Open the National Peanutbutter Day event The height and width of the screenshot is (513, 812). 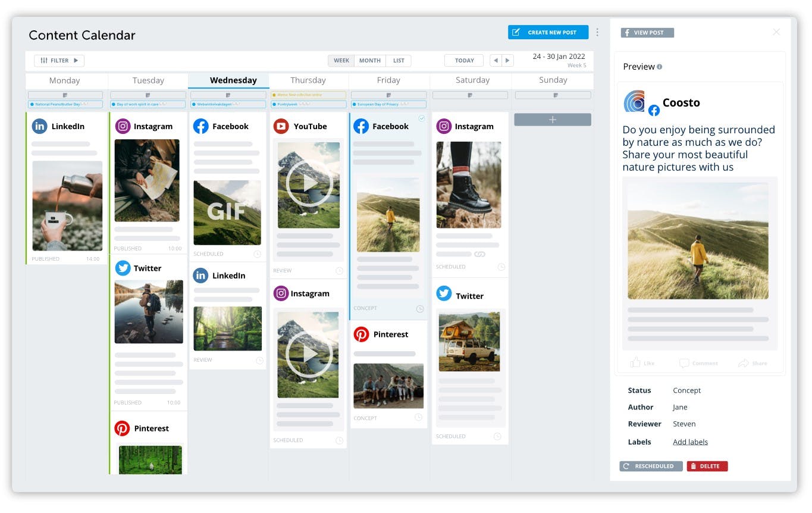(x=65, y=104)
